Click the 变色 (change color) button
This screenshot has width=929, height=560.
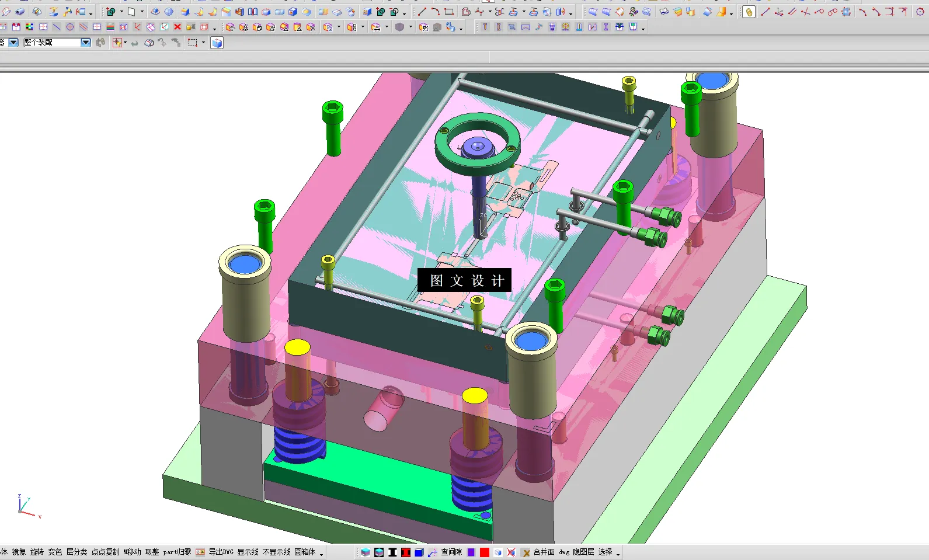point(55,552)
